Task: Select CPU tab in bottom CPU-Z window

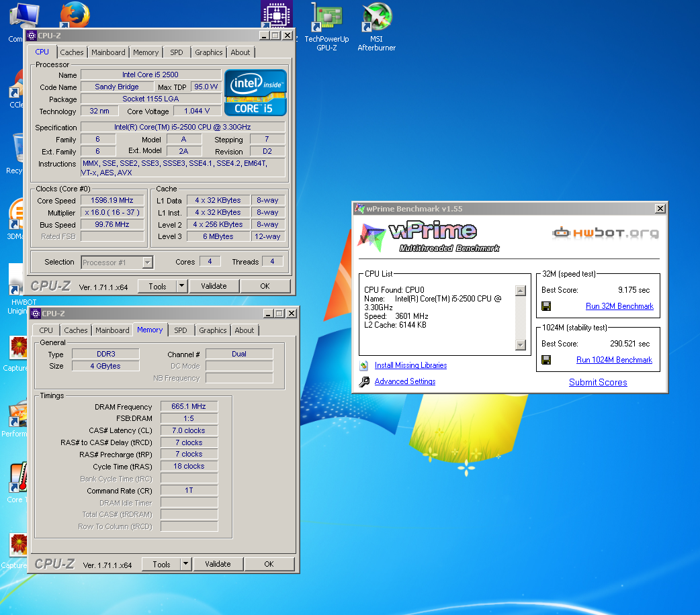Action: (x=46, y=330)
